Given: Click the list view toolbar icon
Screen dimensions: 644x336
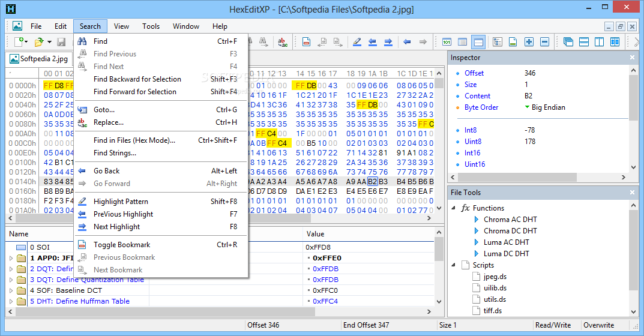Looking at the screenshot, I should [x=463, y=42].
